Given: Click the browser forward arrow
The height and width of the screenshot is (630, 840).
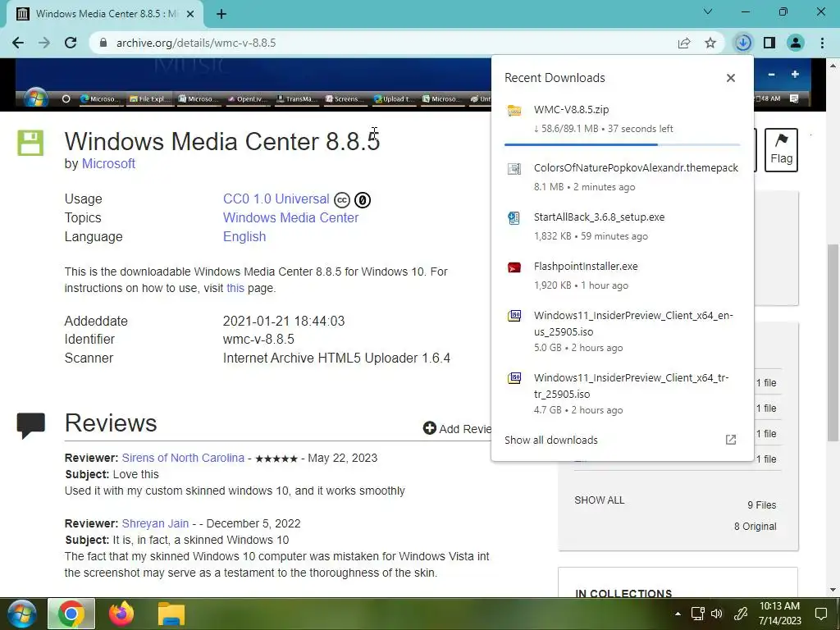Looking at the screenshot, I should click(44, 43).
